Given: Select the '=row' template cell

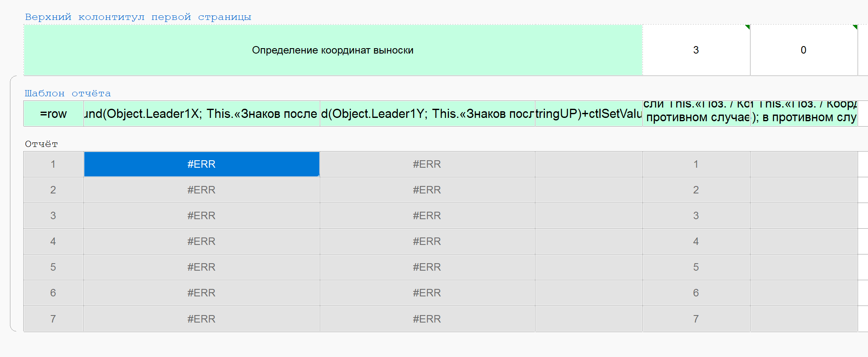Looking at the screenshot, I should click(54, 114).
